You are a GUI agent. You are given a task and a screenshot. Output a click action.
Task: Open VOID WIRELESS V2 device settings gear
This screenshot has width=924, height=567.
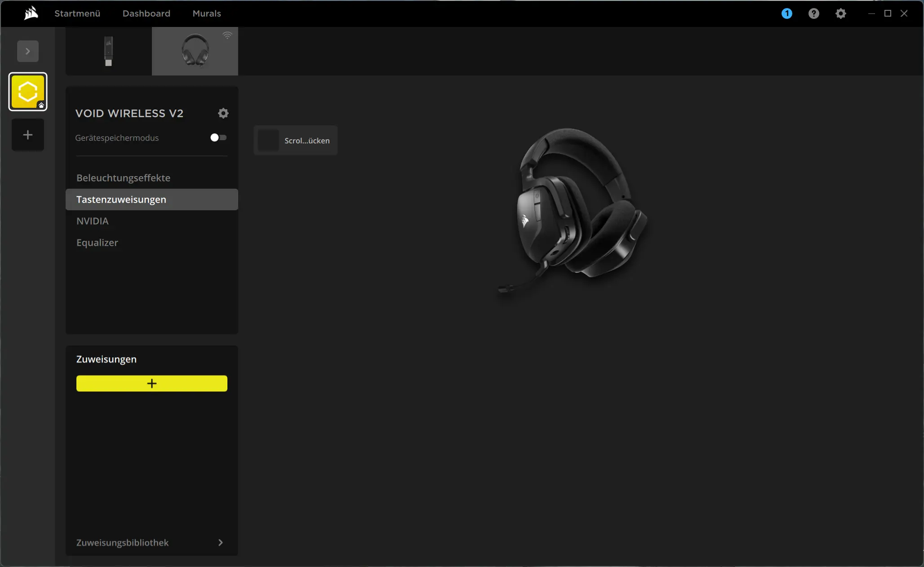tap(223, 113)
